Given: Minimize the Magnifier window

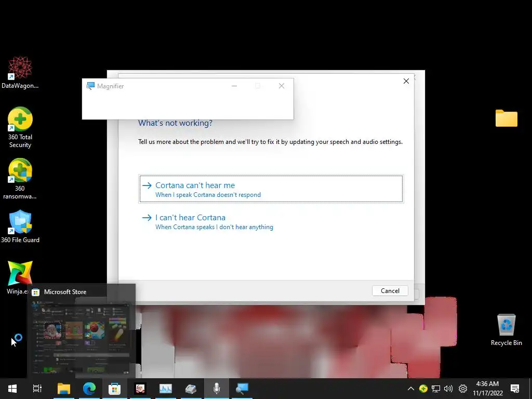Looking at the screenshot, I should [x=234, y=86].
